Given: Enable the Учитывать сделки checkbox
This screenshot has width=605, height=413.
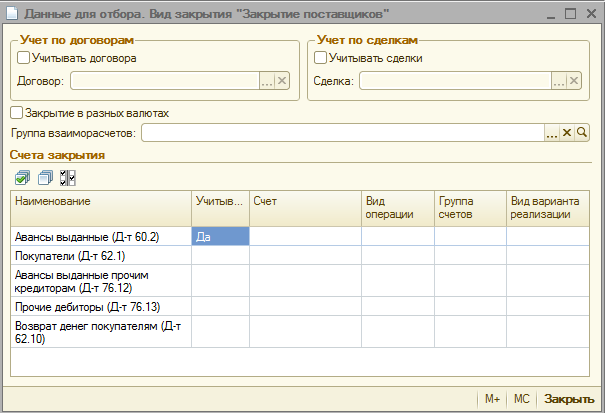Looking at the screenshot, I should (x=321, y=58).
